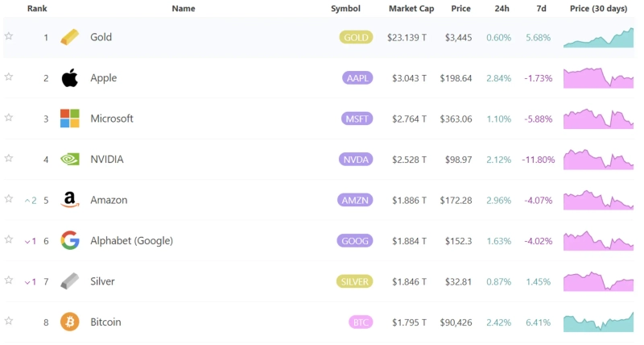Viewport: 644px width, 345px height.
Task: Toggle favorite star for NVIDIA
Action: (x=9, y=158)
